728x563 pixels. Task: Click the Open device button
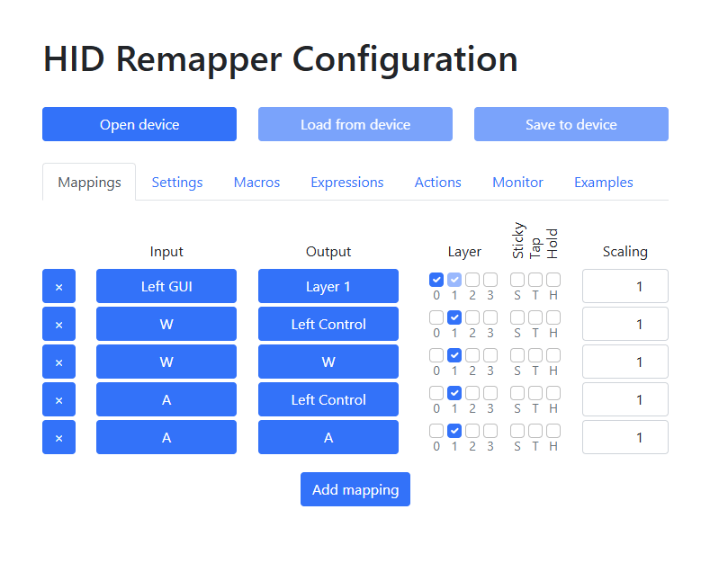139,124
